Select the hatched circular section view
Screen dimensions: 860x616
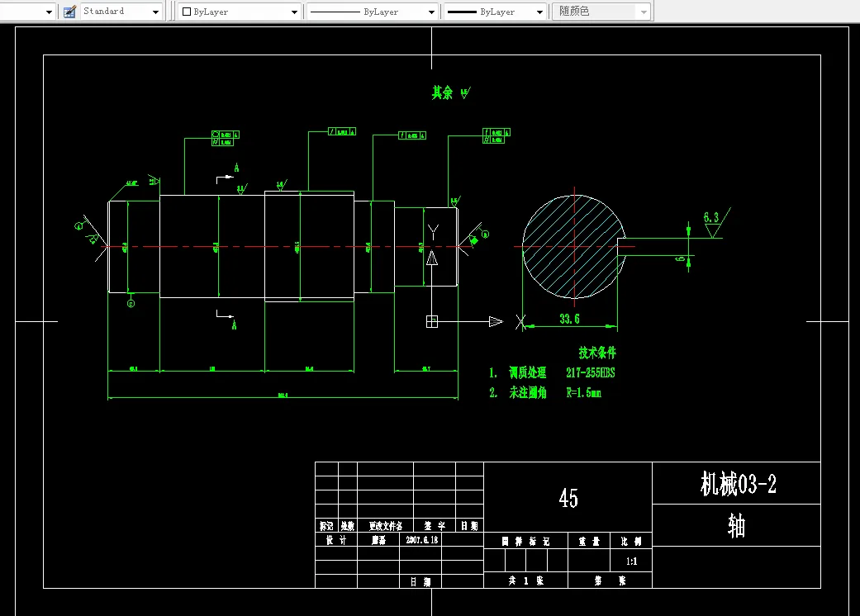point(574,247)
